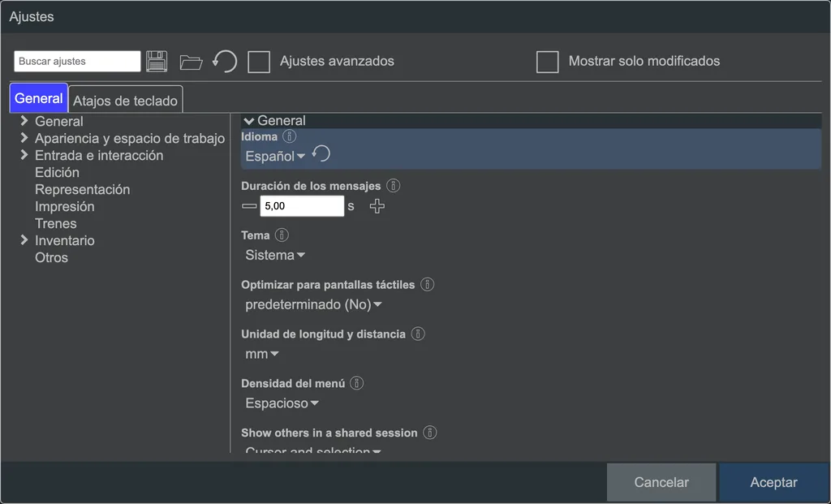Collapse the General section header in the right panel
The width and height of the screenshot is (831, 504).
531,121
